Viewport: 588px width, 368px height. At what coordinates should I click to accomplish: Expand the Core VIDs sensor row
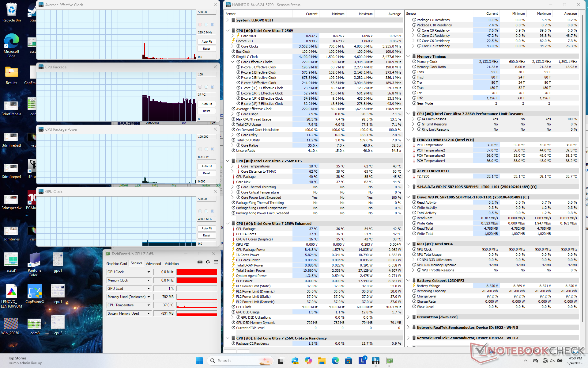tap(232, 36)
